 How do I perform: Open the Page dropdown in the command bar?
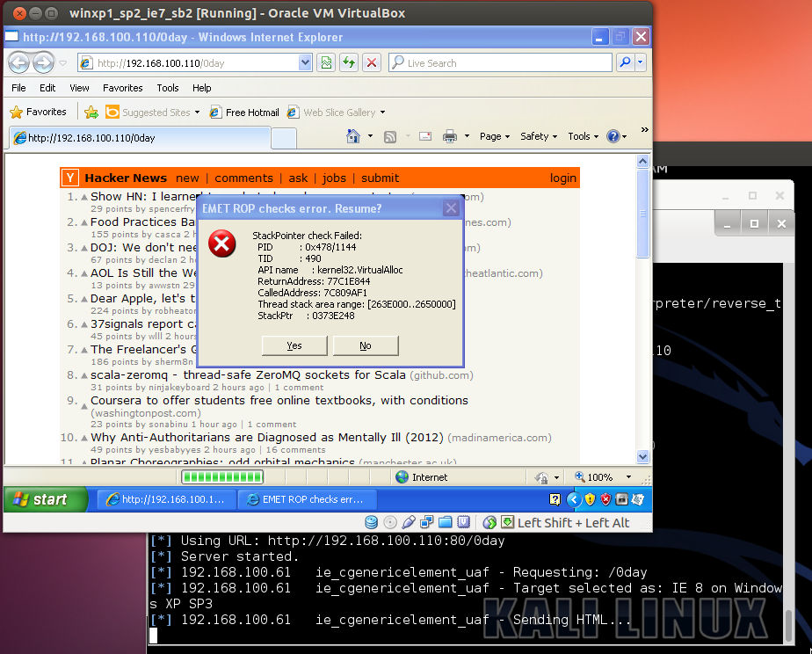(495, 136)
